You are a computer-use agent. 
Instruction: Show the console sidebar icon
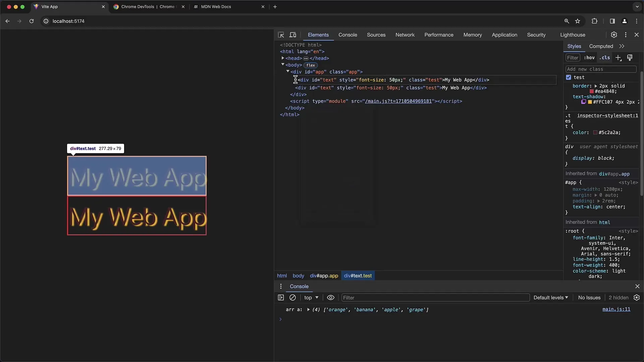point(281,298)
